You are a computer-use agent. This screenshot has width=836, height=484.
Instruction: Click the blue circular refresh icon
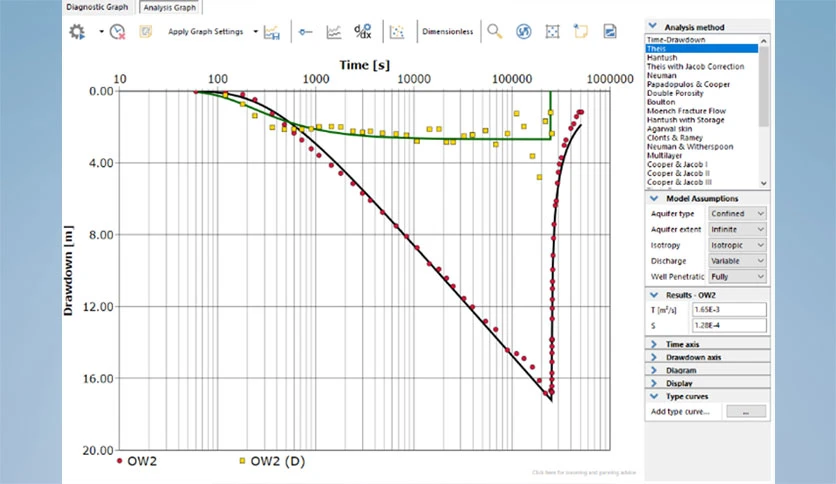[524, 32]
